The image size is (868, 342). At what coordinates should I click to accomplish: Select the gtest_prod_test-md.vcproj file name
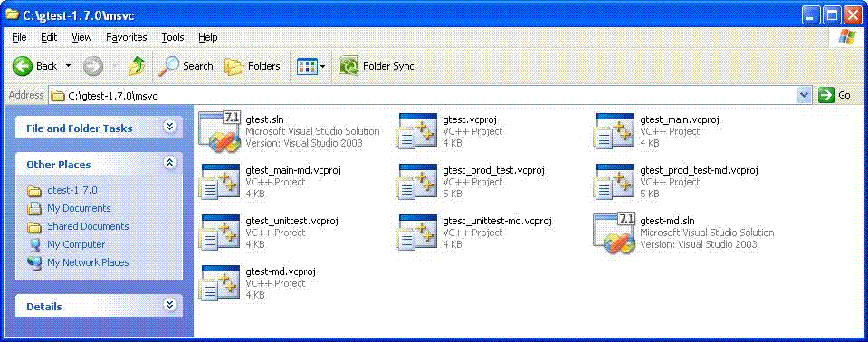(699, 170)
